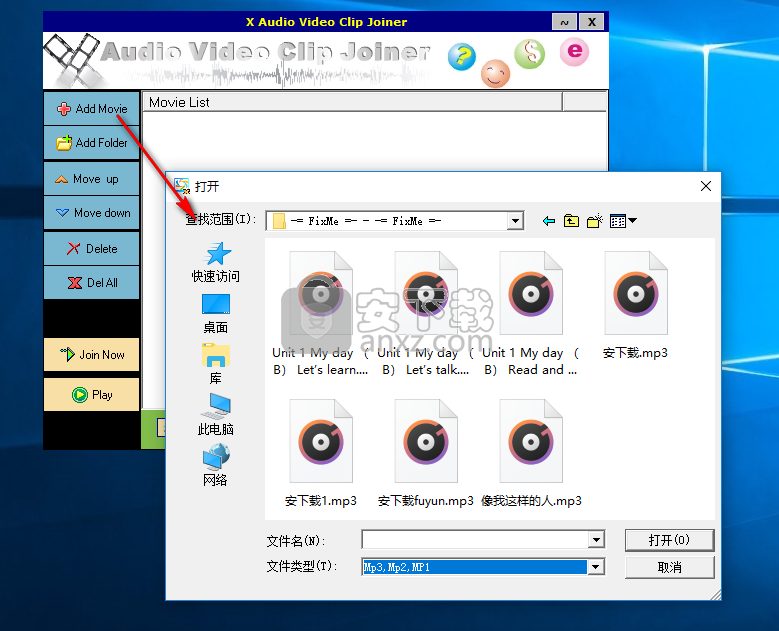
Task: Close the Clip Joiner window with X
Action: pyautogui.click(x=592, y=22)
